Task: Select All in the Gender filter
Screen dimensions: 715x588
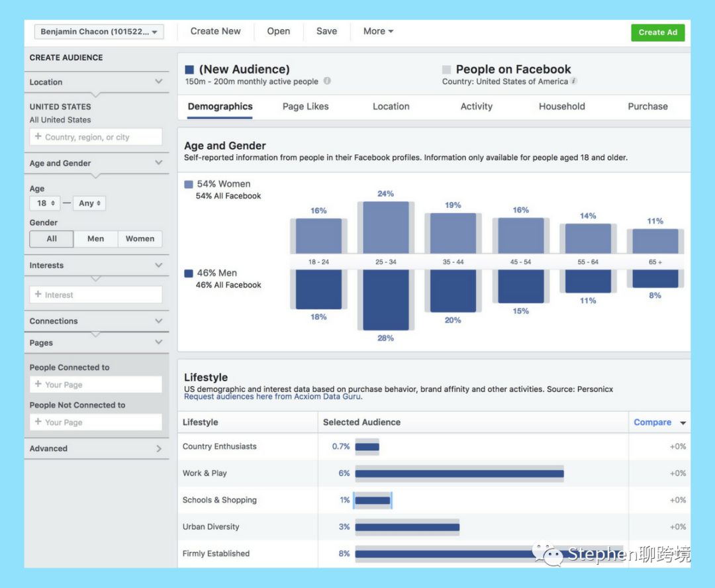Action: pos(52,238)
